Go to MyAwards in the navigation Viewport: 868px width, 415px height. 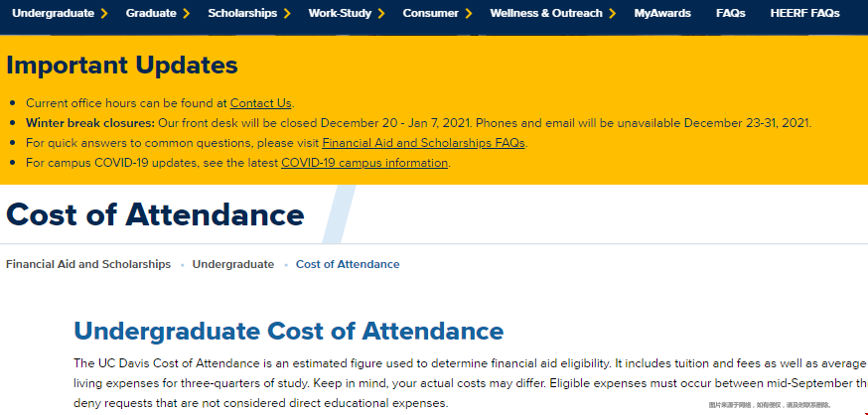click(x=662, y=13)
